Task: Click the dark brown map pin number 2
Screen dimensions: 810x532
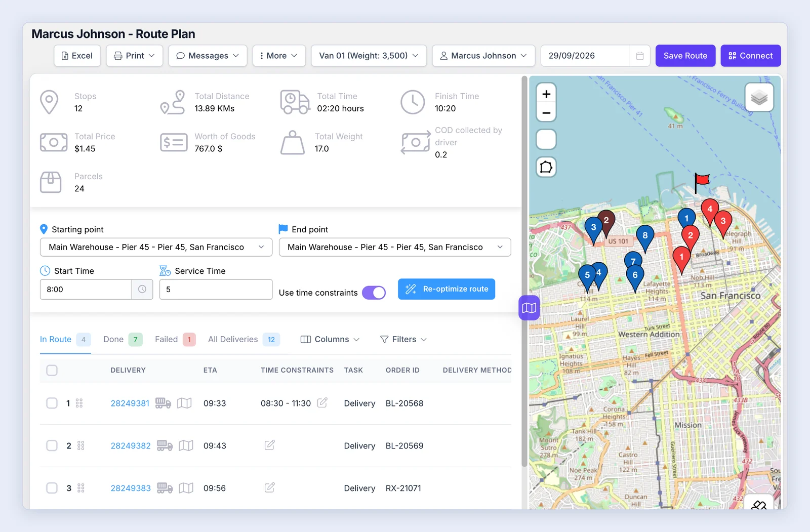Action: click(606, 222)
